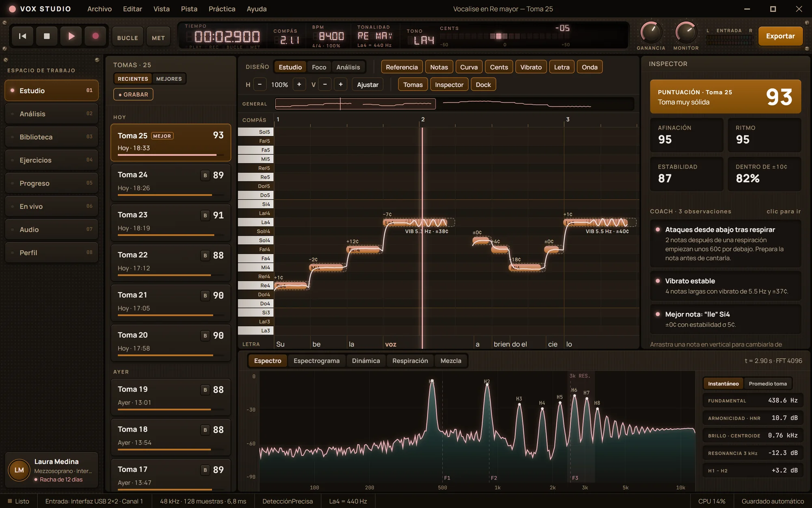Click La4 = 440 Hz in status bar
The width and height of the screenshot is (812, 508).
(x=348, y=501)
